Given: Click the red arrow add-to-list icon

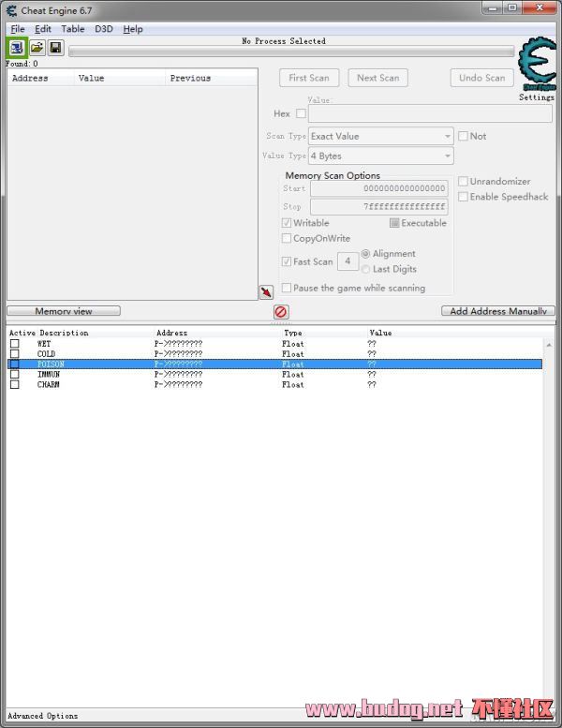Looking at the screenshot, I should (x=266, y=292).
